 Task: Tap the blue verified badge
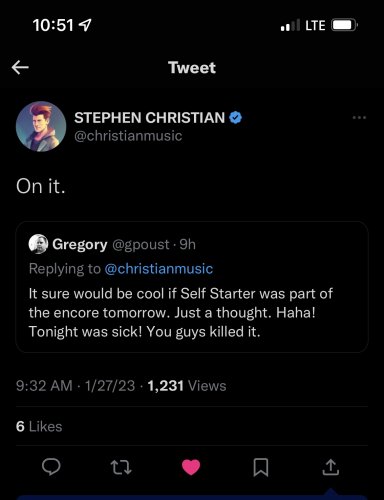(236, 118)
